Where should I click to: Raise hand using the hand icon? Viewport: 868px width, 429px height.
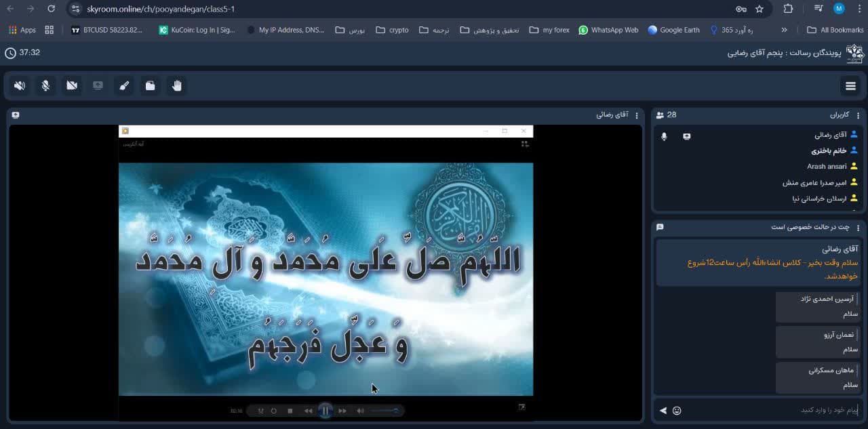(177, 86)
